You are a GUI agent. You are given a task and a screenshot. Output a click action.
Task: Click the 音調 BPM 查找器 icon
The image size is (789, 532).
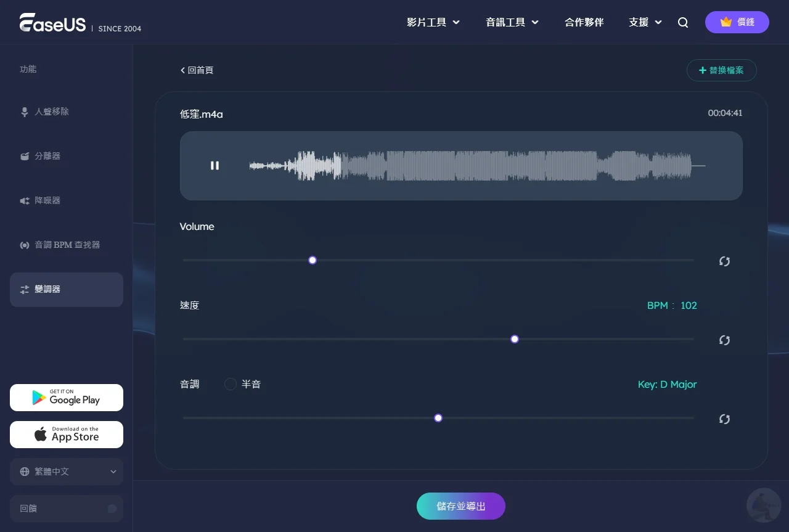[x=25, y=245]
